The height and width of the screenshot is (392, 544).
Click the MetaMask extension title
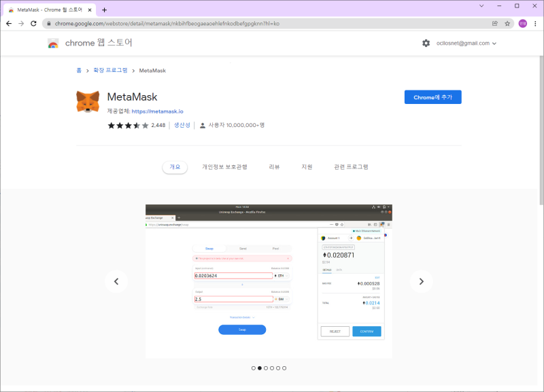tap(132, 97)
